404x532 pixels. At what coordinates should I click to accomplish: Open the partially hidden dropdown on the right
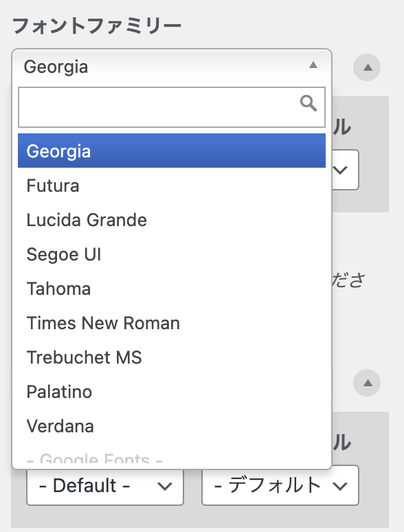click(x=345, y=170)
